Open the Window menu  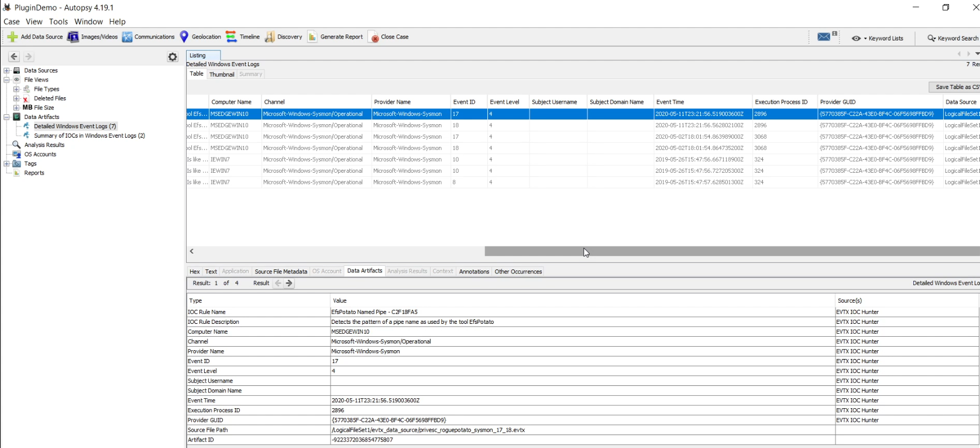[x=88, y=22]
